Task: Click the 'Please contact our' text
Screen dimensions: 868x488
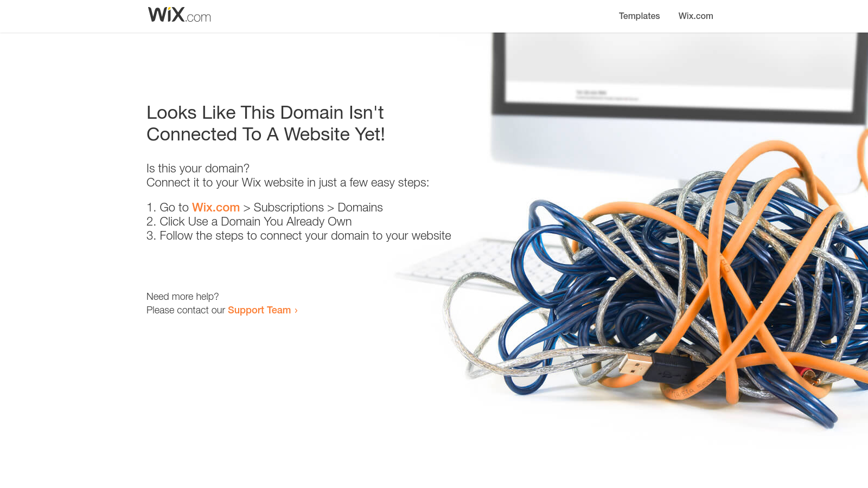Action: [x=186, y=310]
